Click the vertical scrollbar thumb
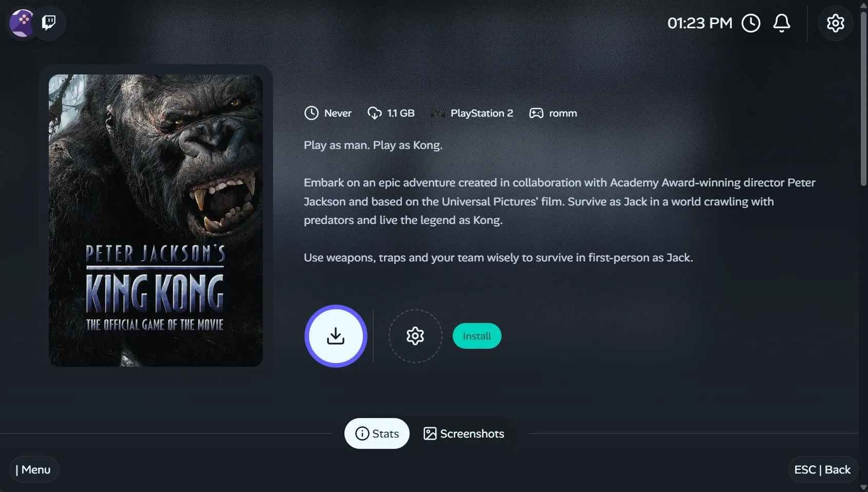 [x=863, y=98]
